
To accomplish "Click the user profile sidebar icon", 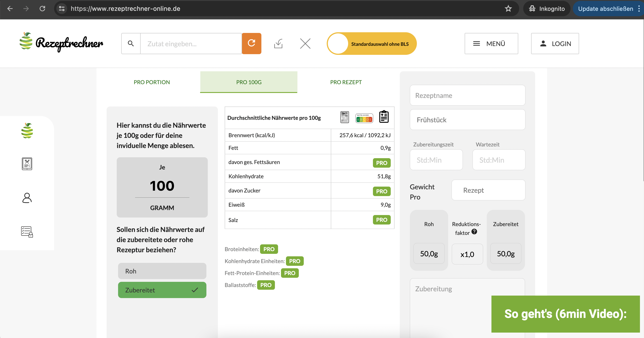I will [x=26, y=197].
